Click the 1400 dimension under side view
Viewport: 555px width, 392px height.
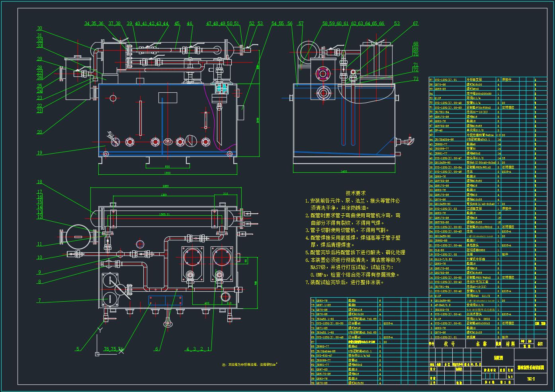pyautogui.click(x=343, y=171)
